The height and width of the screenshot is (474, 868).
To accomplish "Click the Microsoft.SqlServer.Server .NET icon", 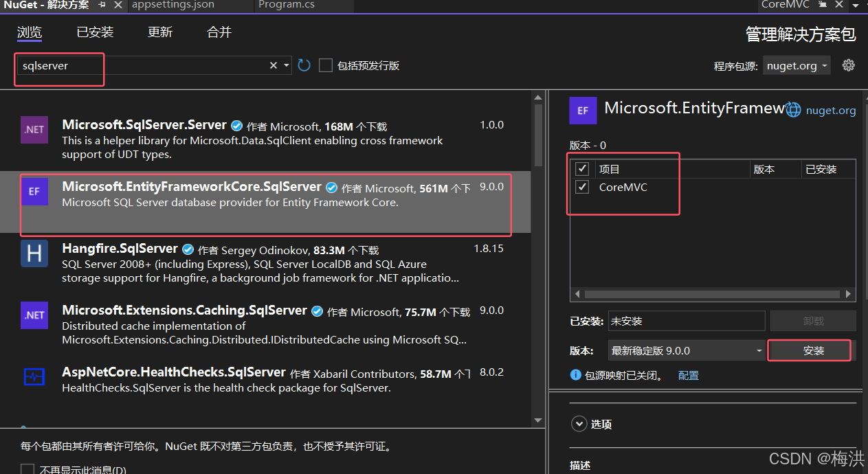I will (x=34, y=129).
